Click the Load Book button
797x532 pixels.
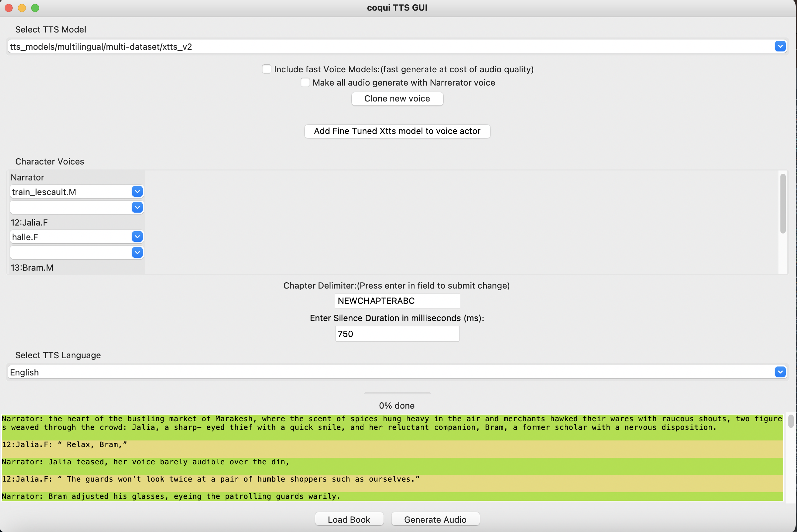[x=349, y=519]
